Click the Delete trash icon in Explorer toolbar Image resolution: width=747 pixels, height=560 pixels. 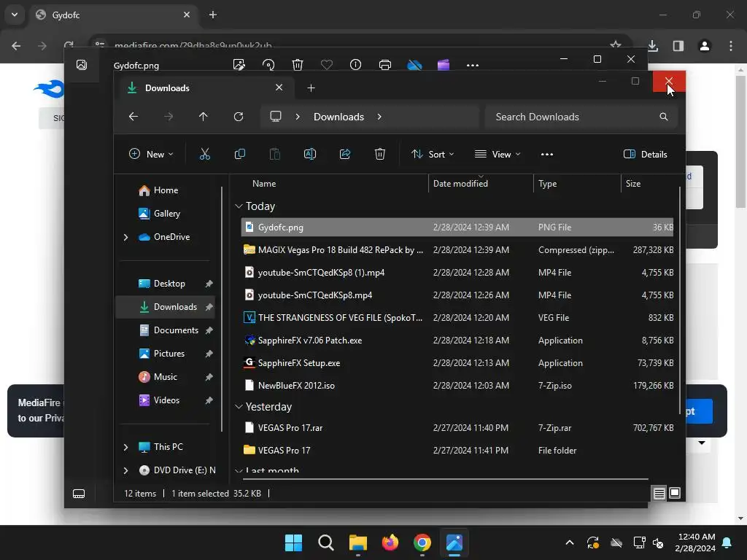click(379, 154)
